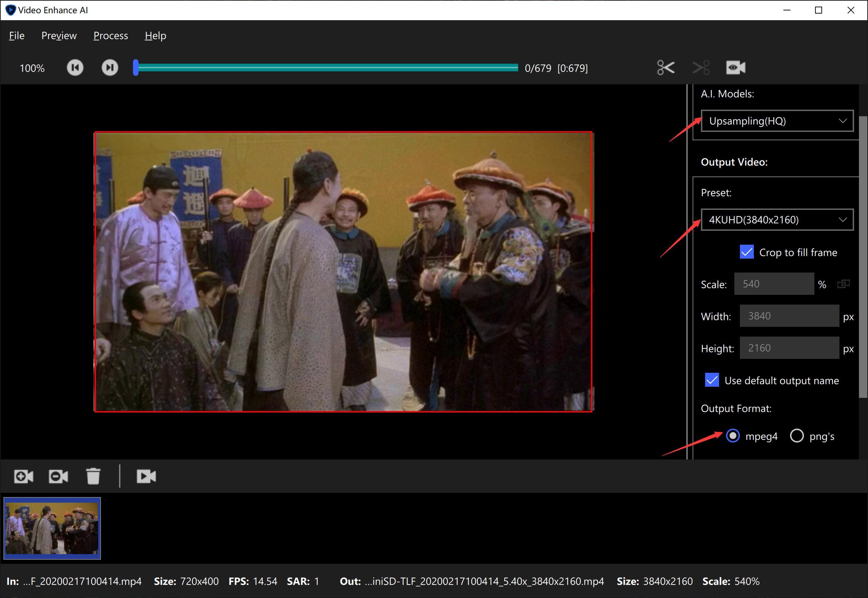Click the add video icon
The height and width of the screenshot is (598, 868).
coord(24,476)
